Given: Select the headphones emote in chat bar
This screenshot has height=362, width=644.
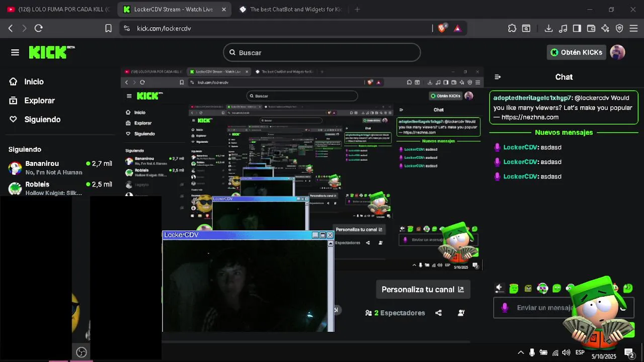Looking at the screenshot, I should [x=542, y=288].
